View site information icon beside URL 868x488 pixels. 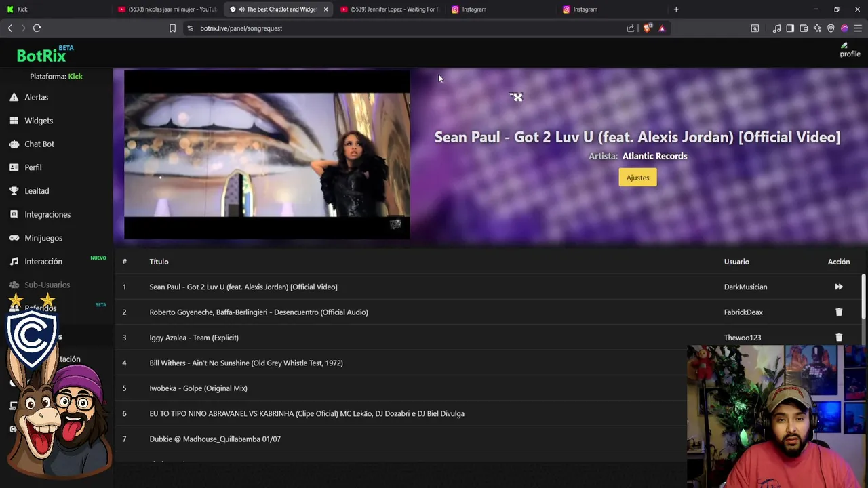pos(190,28)
